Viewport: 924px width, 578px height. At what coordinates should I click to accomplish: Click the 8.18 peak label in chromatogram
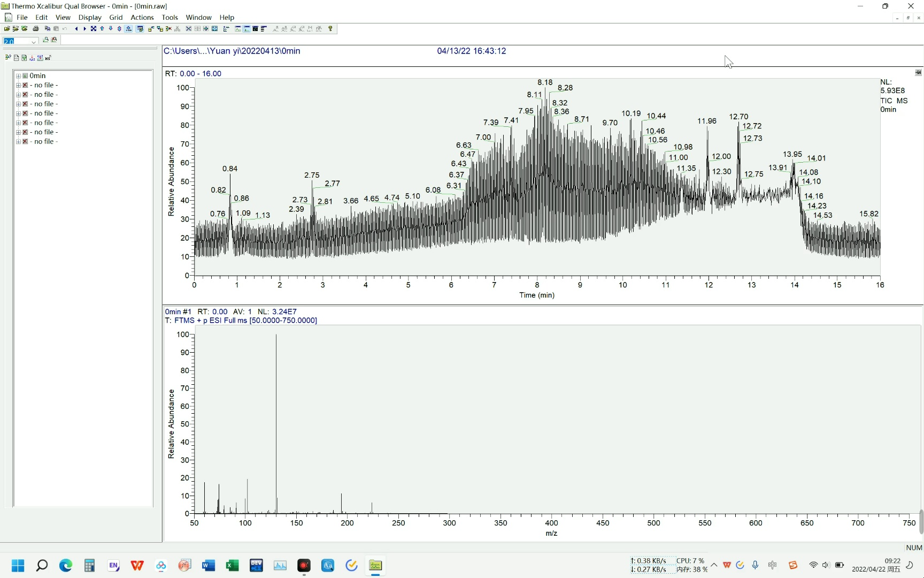coord(545,82)
